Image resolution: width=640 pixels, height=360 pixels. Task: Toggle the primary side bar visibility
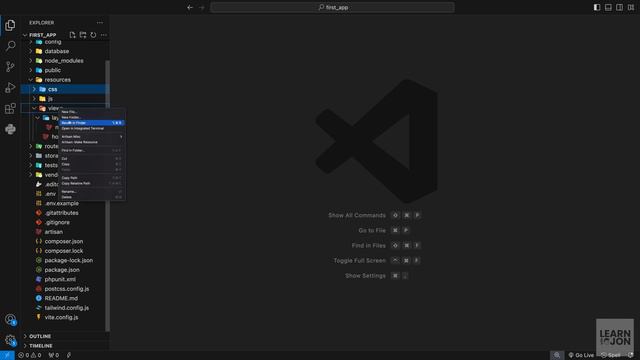pyautogui.click(x=597, y=7)
